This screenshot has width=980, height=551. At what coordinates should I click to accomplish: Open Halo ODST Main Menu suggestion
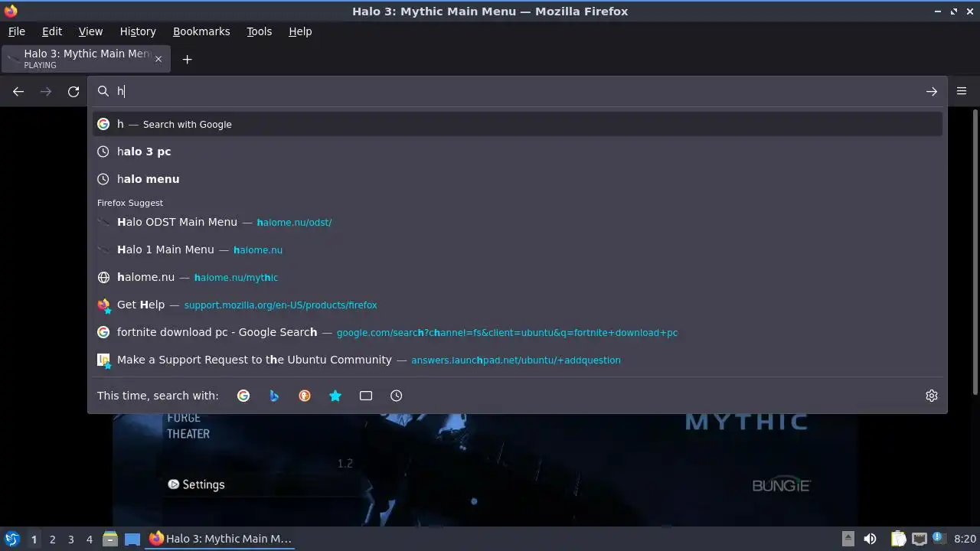[x=517, y=222]
